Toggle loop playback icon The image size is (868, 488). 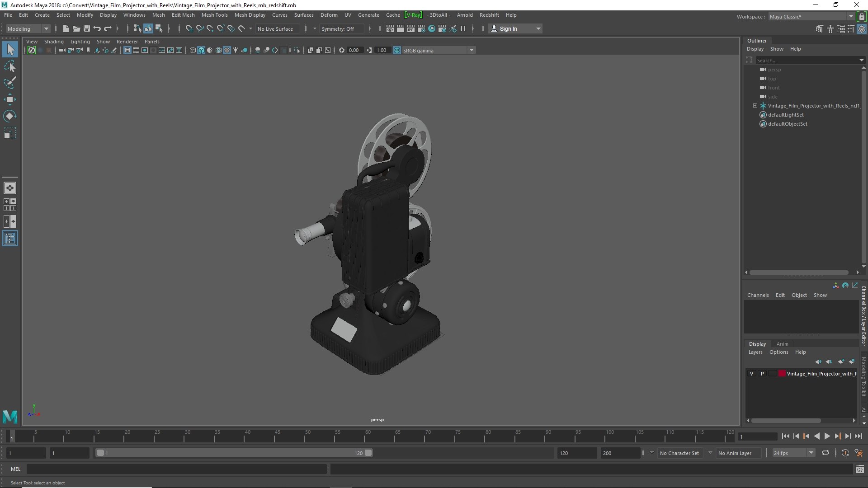click(x=826, y=453)
